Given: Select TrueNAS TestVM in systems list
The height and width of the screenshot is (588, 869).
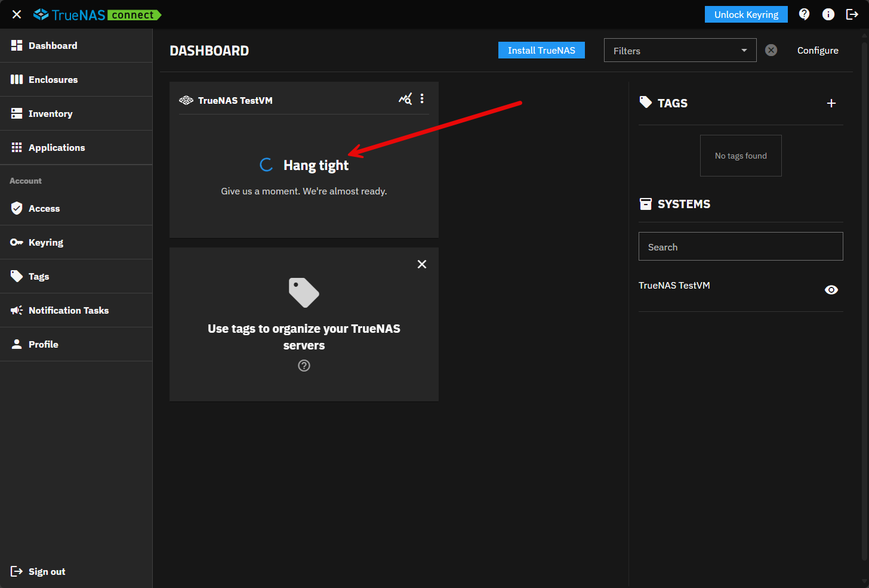Looking at the screenshot, I should point(674,285).
